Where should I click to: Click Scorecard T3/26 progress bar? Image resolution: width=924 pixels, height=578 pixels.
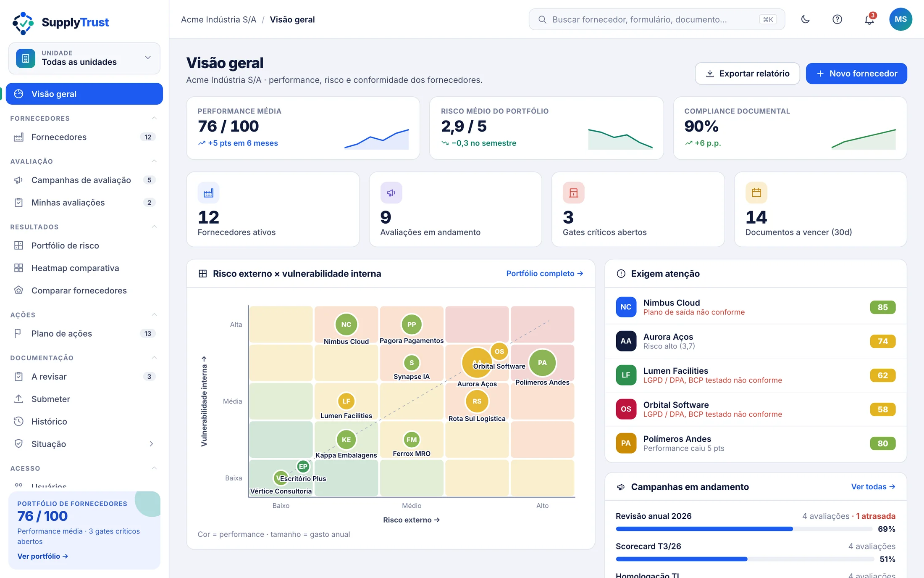point(745,559)
